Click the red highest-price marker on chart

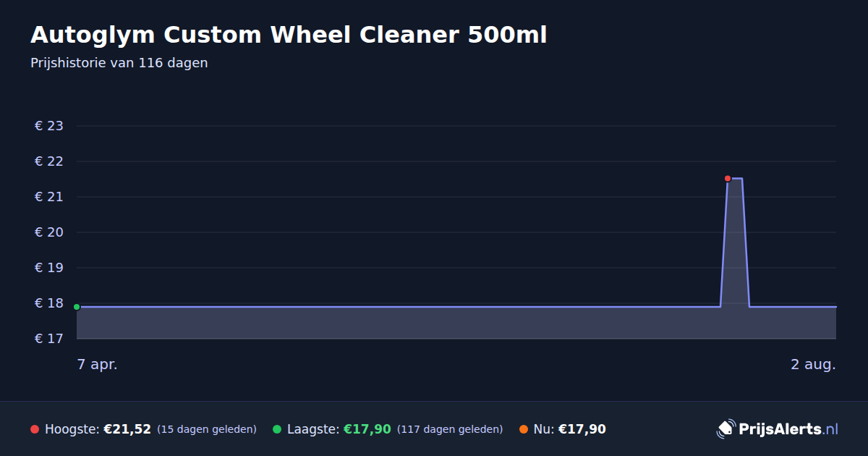point(728,178)
